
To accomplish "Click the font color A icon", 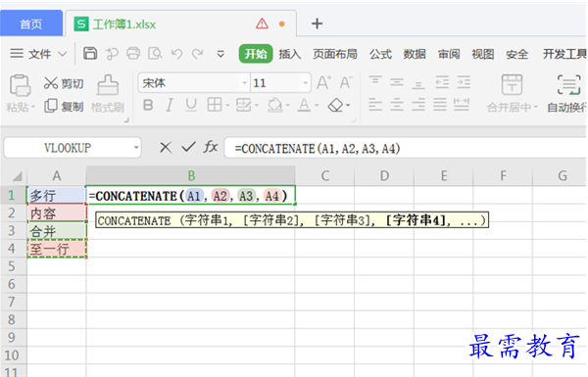I will pyautogui.click(x=304, y=105).
